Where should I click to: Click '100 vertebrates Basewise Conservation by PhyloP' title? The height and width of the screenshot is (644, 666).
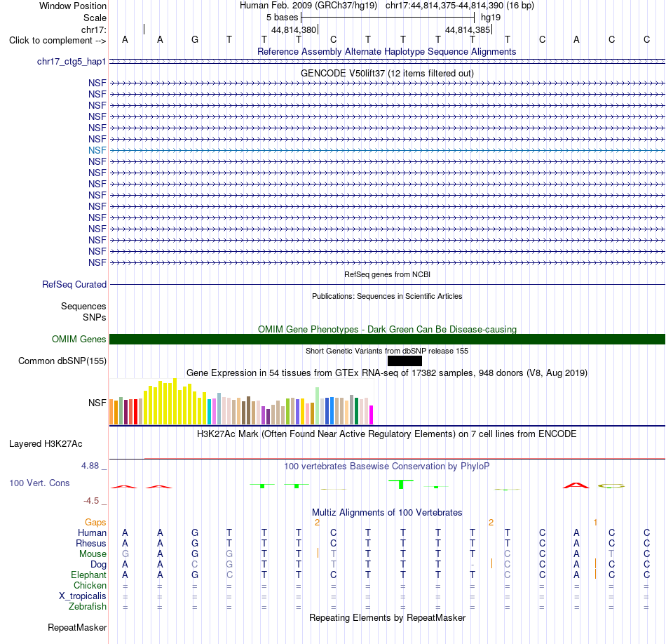[387, 467]
